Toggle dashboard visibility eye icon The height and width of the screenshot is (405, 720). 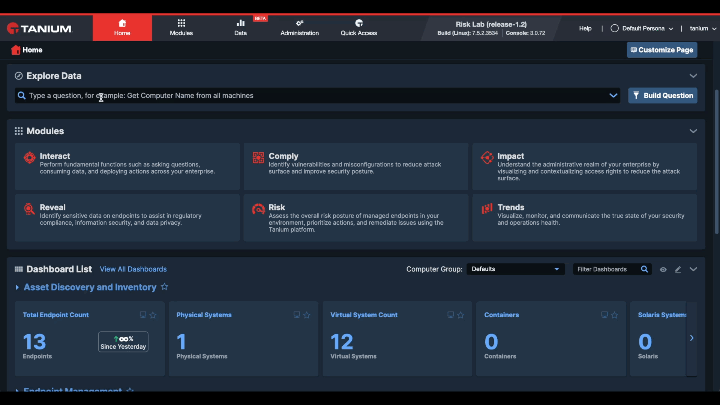[x=663, y=270]
